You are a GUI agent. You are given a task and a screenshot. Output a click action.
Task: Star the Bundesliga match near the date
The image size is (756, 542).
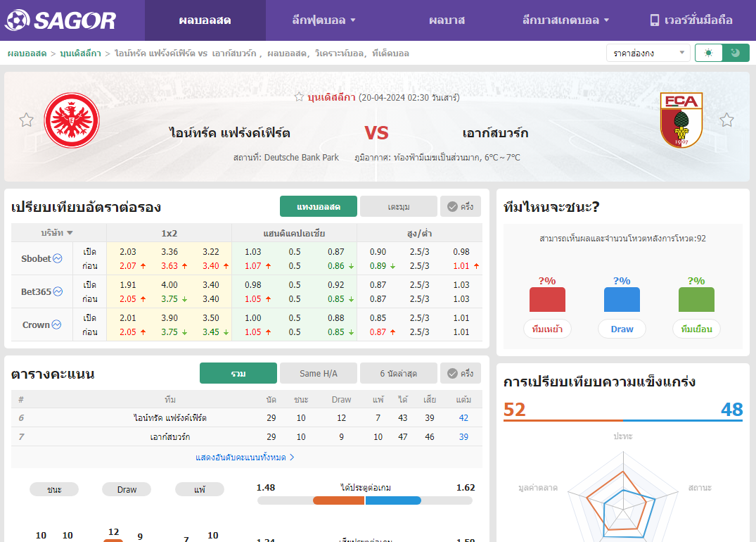(299, 97)
